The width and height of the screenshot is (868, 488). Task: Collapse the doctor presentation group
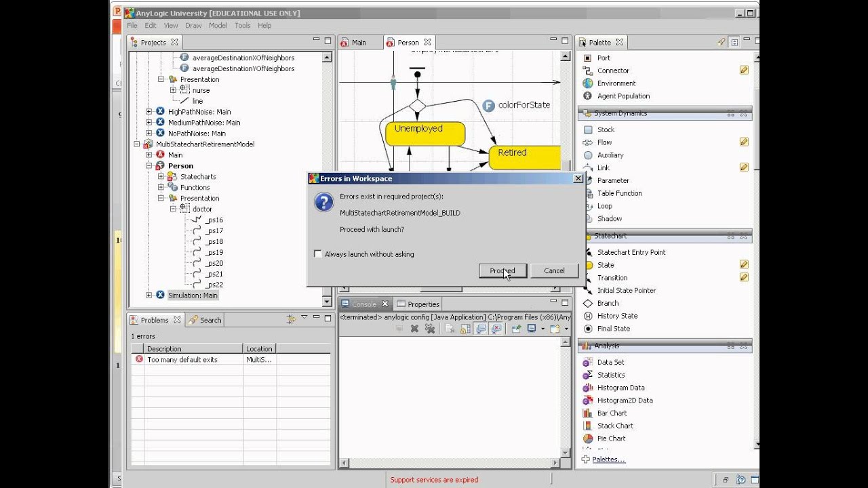(174, 209)
